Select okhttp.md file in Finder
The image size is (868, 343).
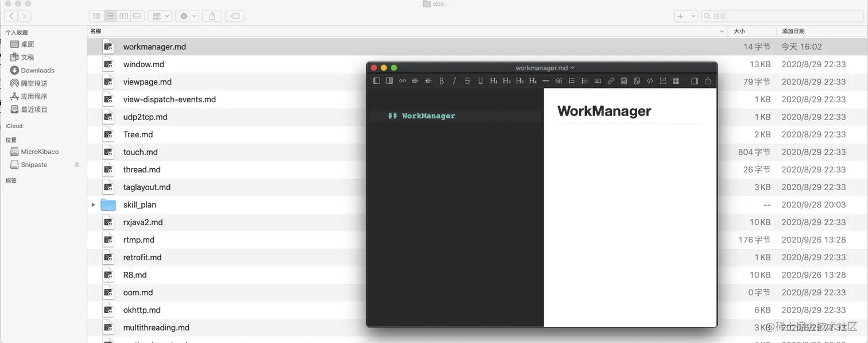[x=142, y=310]
